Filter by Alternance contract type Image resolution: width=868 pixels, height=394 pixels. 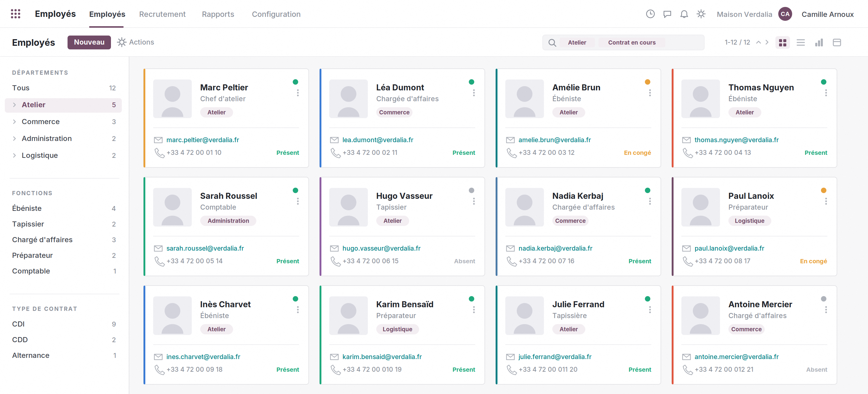[64, 356]
